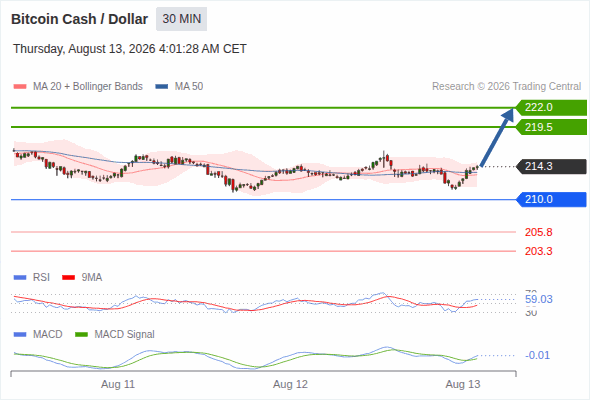Click the 203.3 red support value
Image resolution: width=590 pixels, height=400 pixels.
point(538,251)
